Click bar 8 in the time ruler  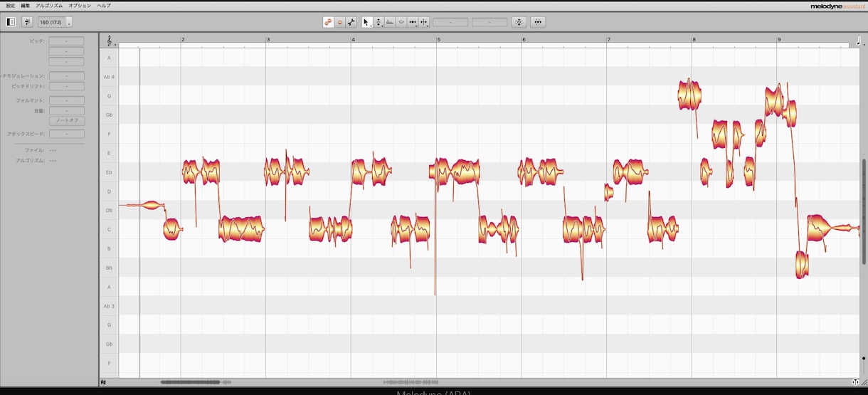pos(694,39)
